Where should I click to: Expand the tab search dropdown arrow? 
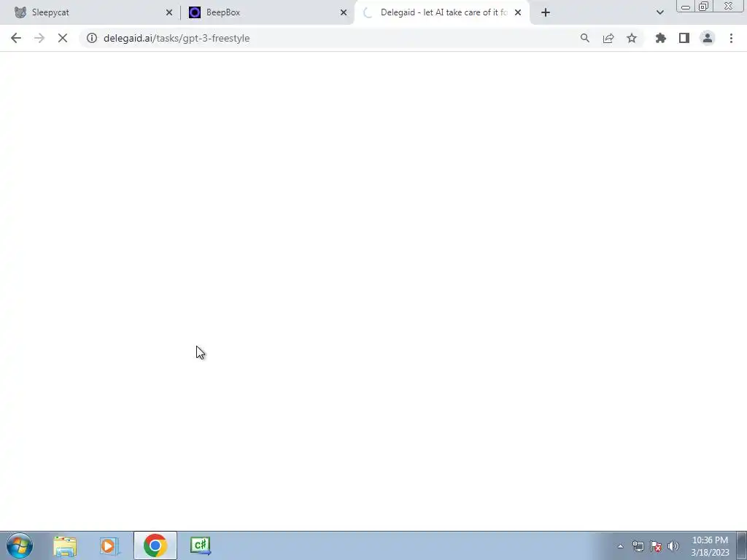click(659, 12)
